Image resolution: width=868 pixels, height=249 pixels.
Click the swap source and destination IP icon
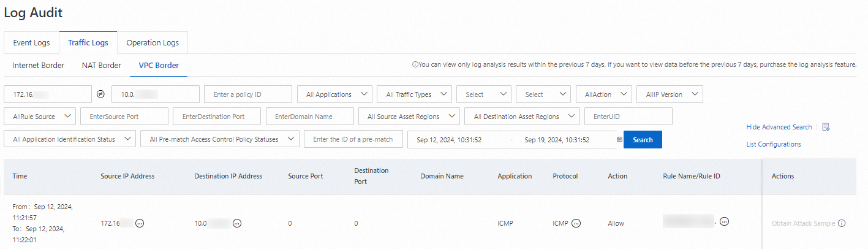tap(101, 94)
